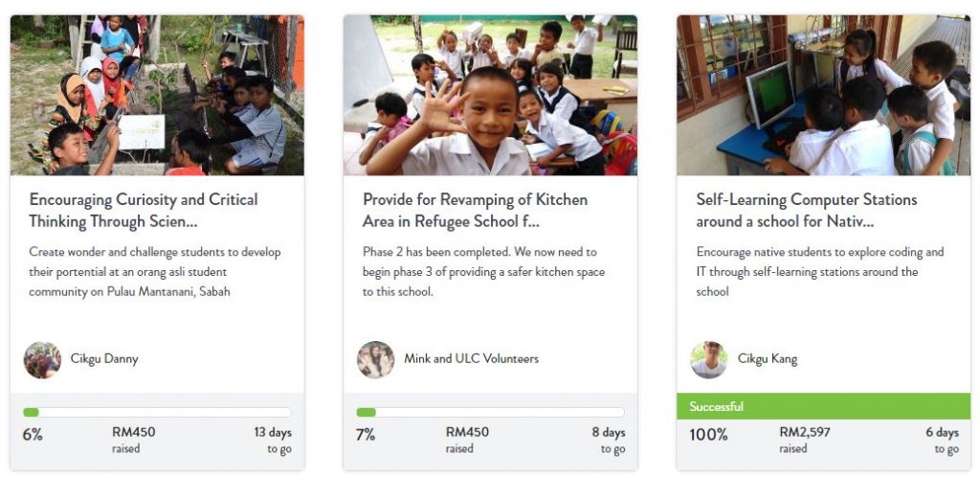Click the Phase 2 completed description text

pos(484,272)
